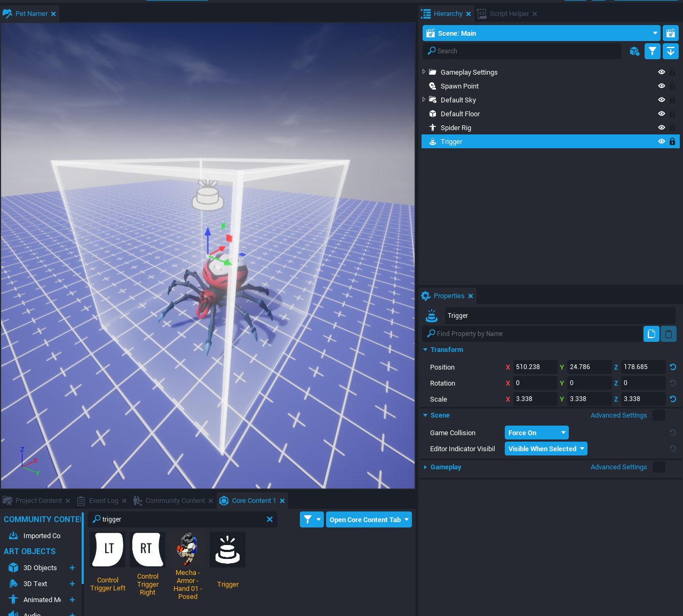Viewport: 683px width, 616px height.
Task: Toggle visibility of Default Floor
Action: coord(661,114)
